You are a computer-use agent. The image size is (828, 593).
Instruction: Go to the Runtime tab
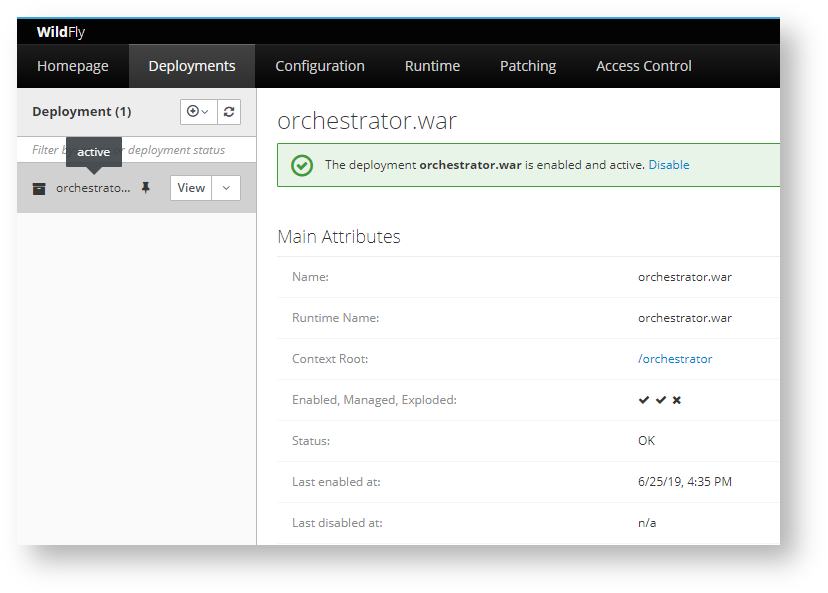coord(432,66)
